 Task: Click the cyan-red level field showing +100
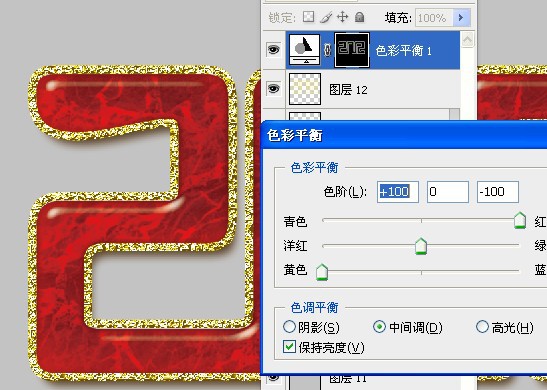tap(398, 192)
